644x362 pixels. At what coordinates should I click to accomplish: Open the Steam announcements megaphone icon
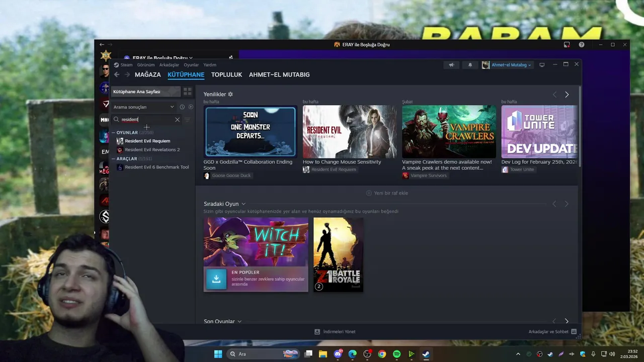pos(451,65)
